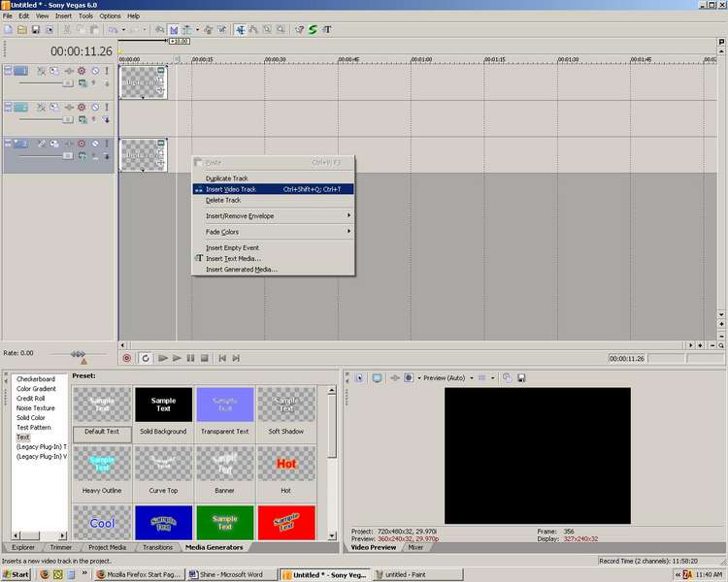
Task: Click the What's This help icon
Action: point(300,30)
